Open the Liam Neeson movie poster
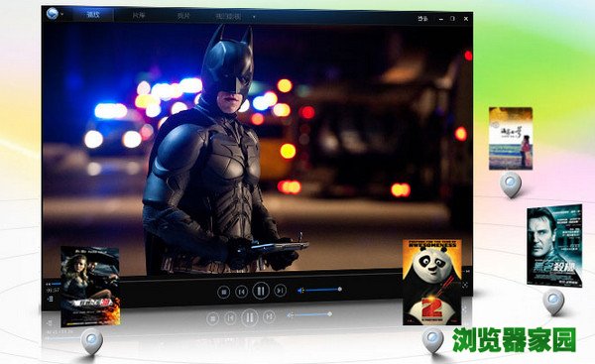595x364 pixels. (x=554, y=246)
